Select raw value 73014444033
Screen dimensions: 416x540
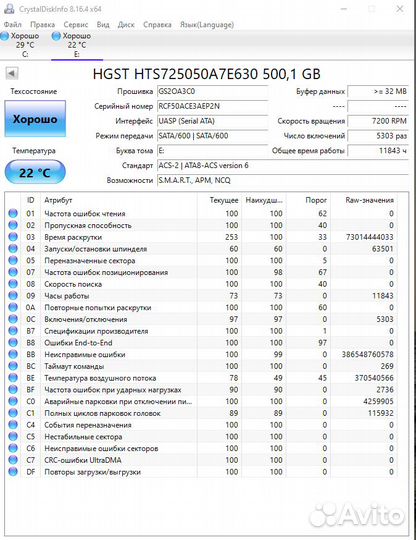point(370,237)
